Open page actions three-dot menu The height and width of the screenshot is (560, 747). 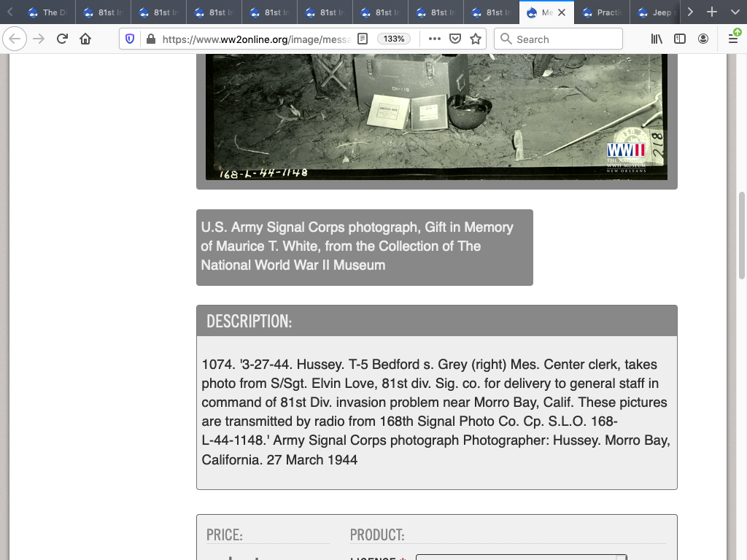(x=434, y=39)
